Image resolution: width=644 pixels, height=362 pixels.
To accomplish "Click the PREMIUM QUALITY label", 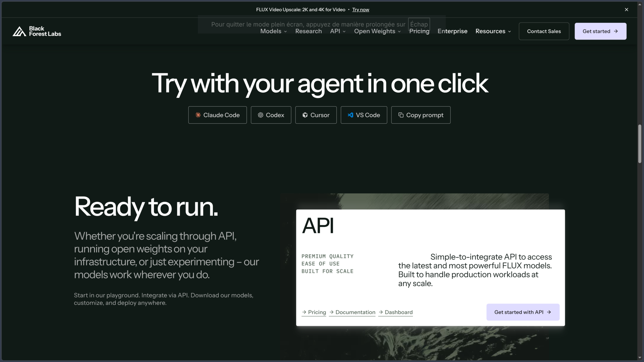I will 327,256.
